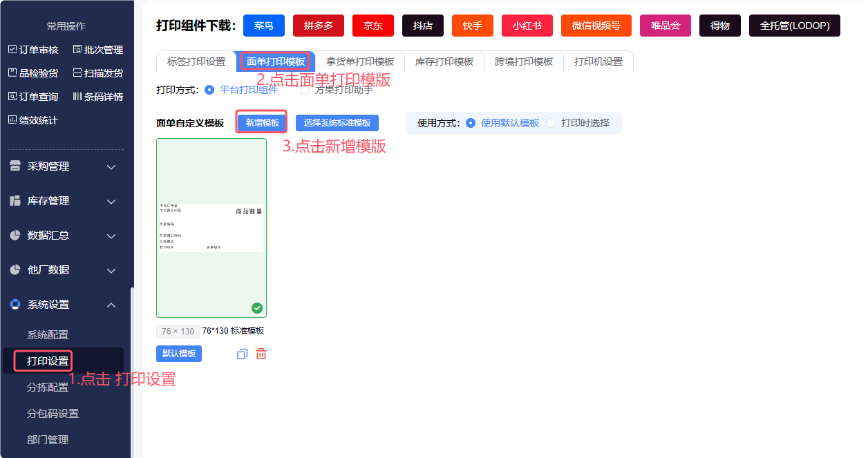Click the 系统设置 lifebuoy icon

pyautogui.click(x=15, y=305)
